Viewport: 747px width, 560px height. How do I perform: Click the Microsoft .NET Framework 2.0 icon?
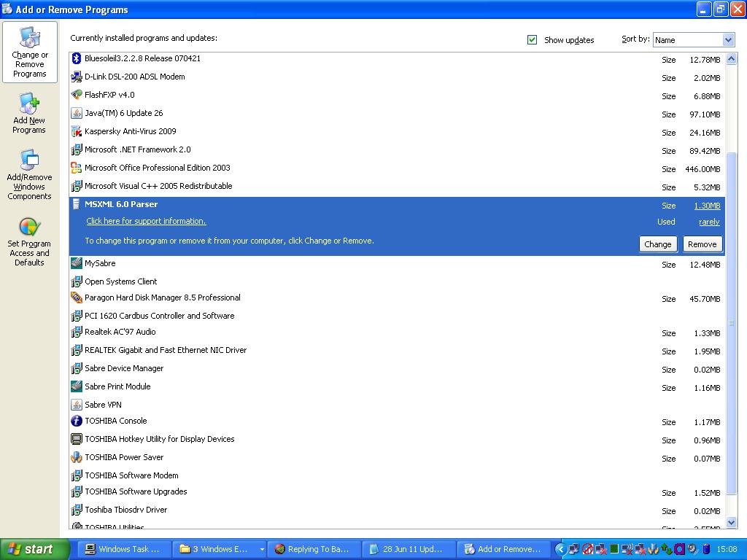point(76,149)
